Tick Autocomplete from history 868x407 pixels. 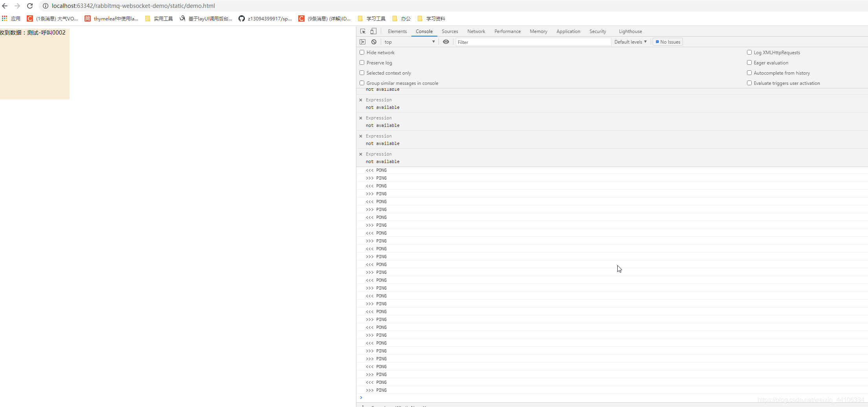click(x=749, y=73)
